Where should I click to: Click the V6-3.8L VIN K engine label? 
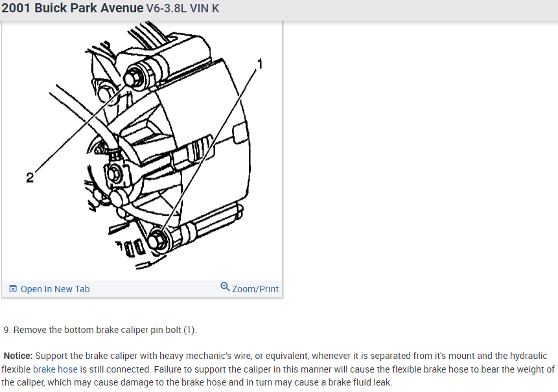[183, 8]
